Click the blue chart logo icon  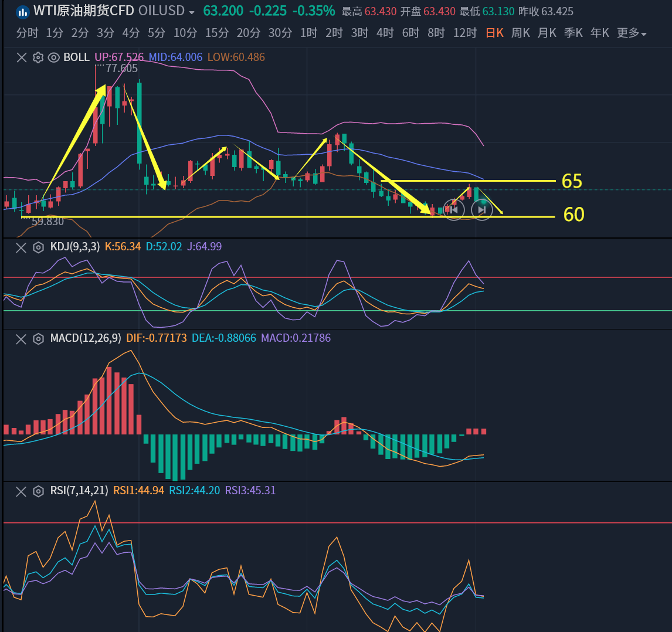click(x=22, y=11)
